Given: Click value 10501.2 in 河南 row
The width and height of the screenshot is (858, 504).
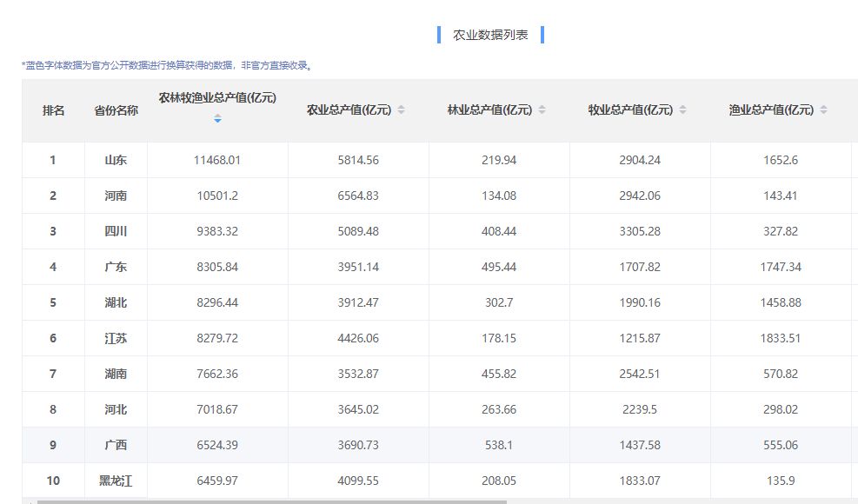Looking at the screenshot, I should pyautogui.click(x=217, y=196).
